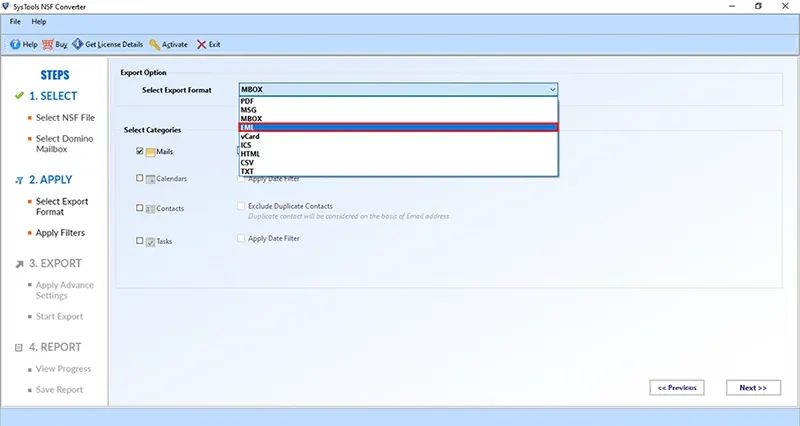Go to Apply Filters step
This screenshot has height=426, width=800.
pos(60,233)
